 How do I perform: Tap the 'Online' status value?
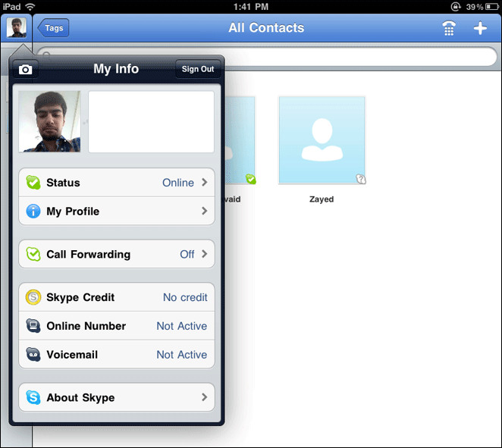(x=178, y=183)
